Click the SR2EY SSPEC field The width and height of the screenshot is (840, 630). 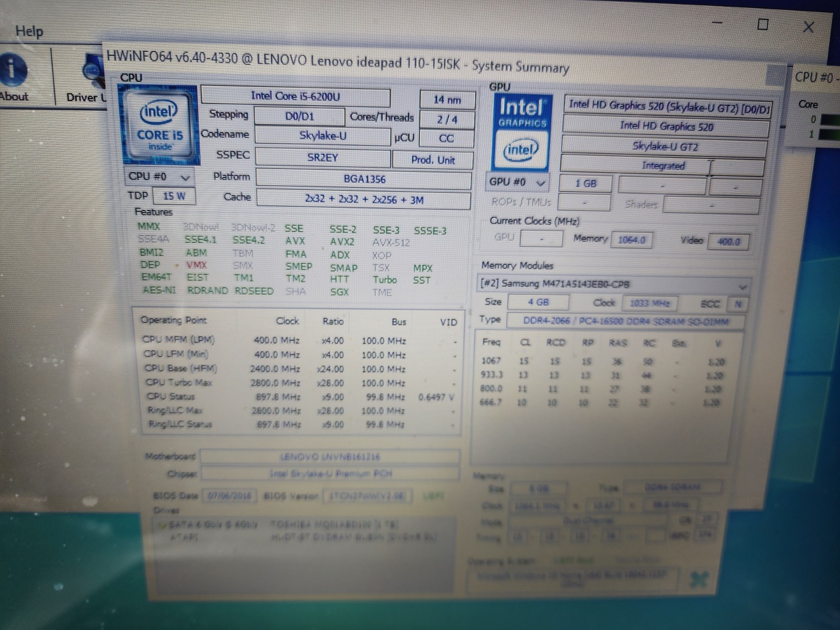tap(323, 157)
